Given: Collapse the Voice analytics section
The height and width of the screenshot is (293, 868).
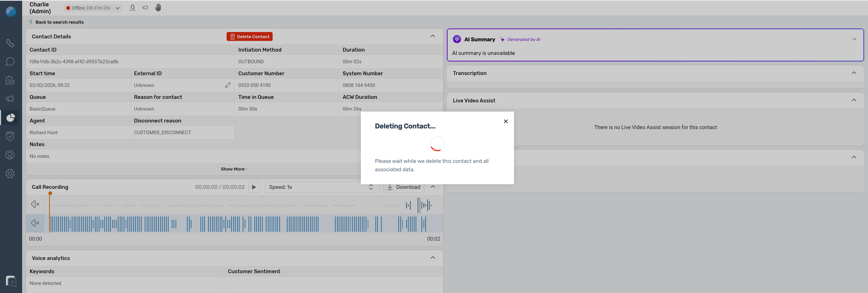Looking at the screenshot, I should coord(433,258).
